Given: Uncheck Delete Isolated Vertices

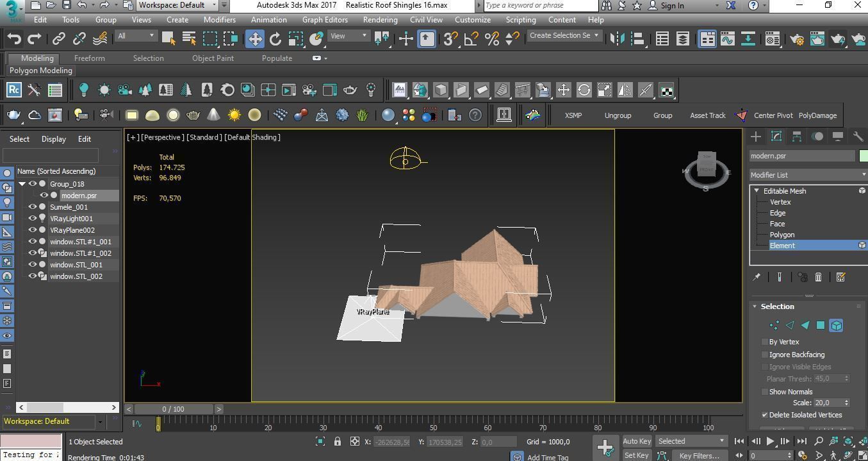Looking at the screenshot, I should tap(765, 415).
